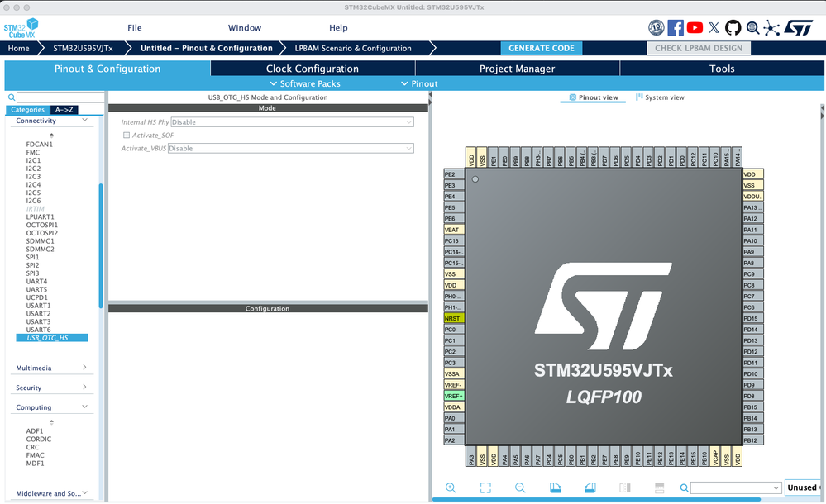The image size is (826, 504).
Task: Switch to Clock Configuration tab
Action: 313,69
